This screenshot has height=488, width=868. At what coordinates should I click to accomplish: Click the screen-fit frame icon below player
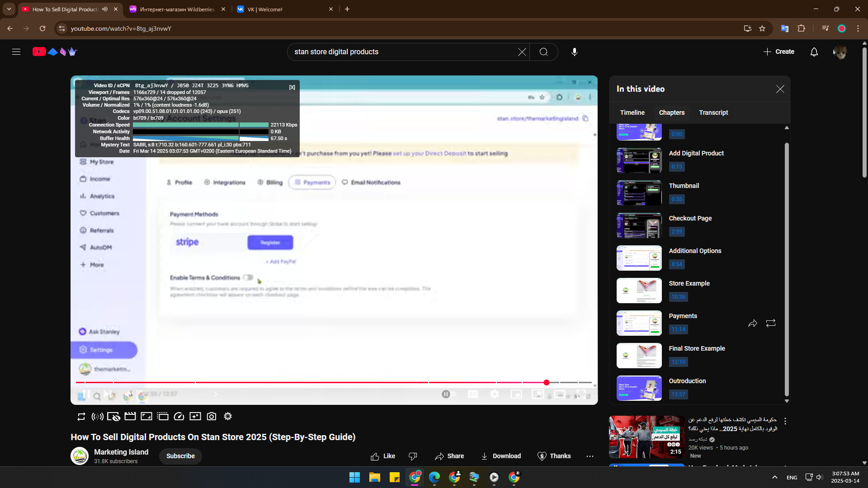pyautogui.click(x=146, y=417)
